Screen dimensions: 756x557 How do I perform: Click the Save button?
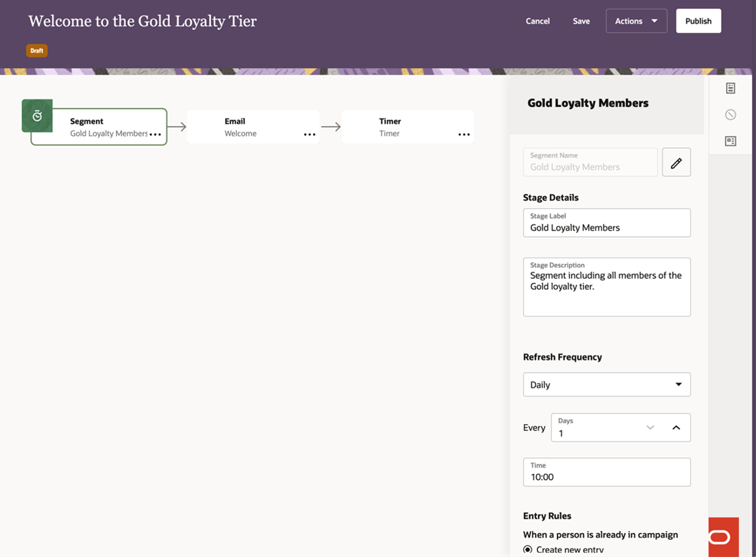(581, 21)
